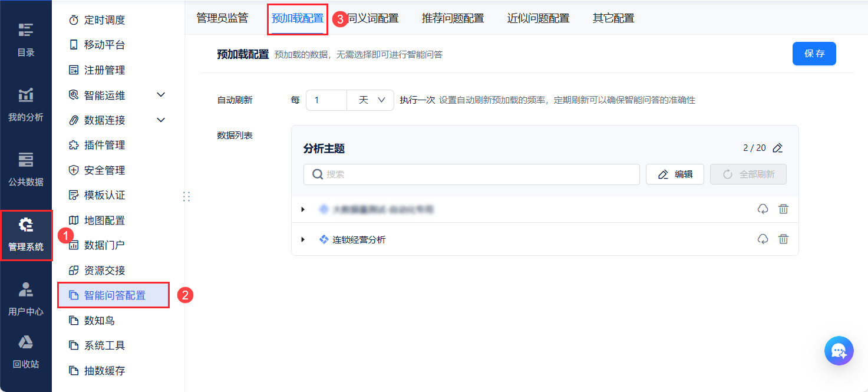Click the sidebar resize handle dots
Viewport: 868px width, 392px height.
click(186, 196)
